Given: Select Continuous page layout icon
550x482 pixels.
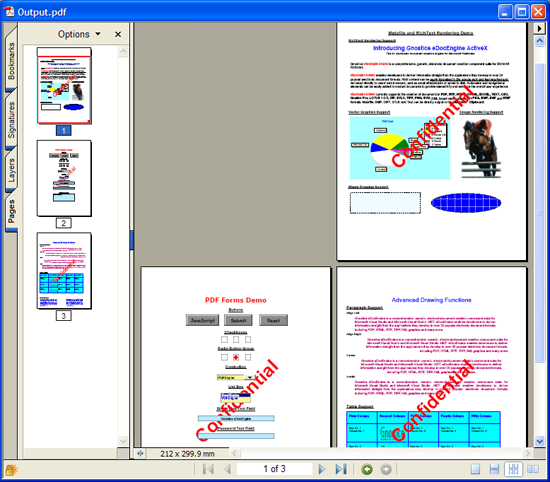Looking at the screenshot, I should coord(494,469).
